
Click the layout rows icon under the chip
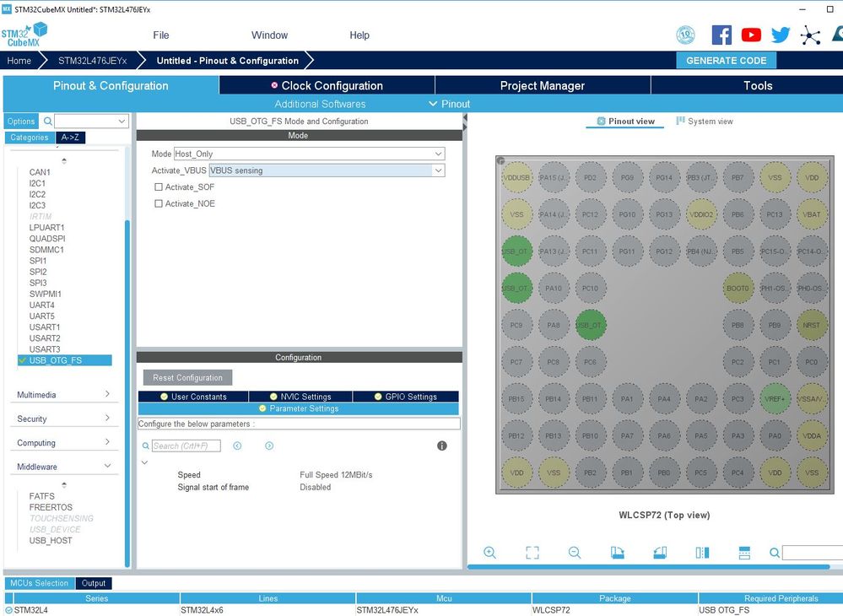coord(744,553)
